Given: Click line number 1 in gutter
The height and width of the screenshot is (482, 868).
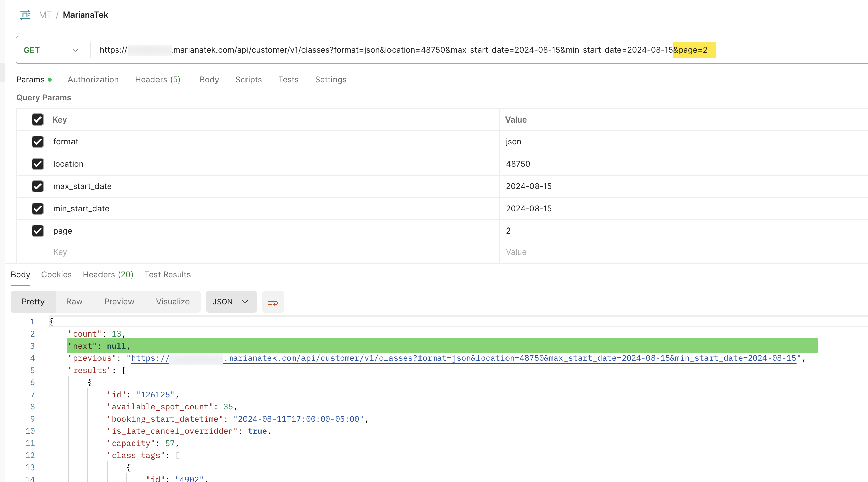Looking at the screenshot, I should coord(32,322).
